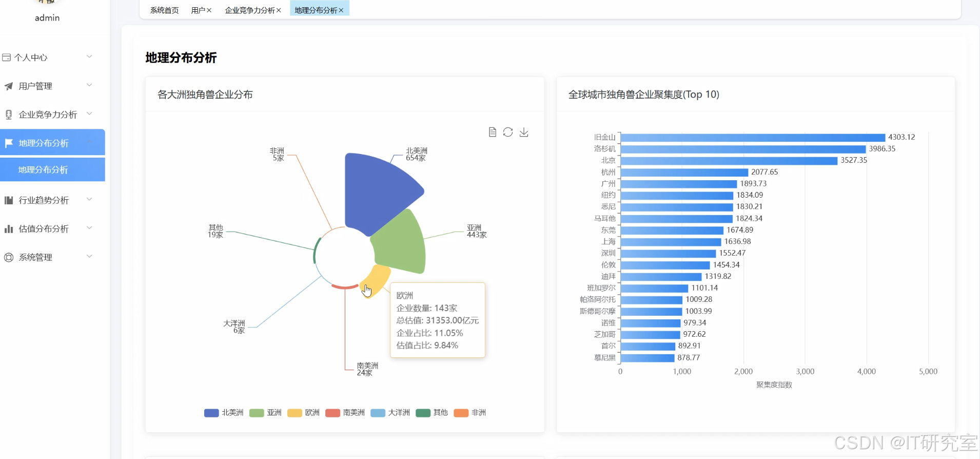Open the 系统管理 sidebar menu
The height and width of the screenshot is (459, 980).
52,257
